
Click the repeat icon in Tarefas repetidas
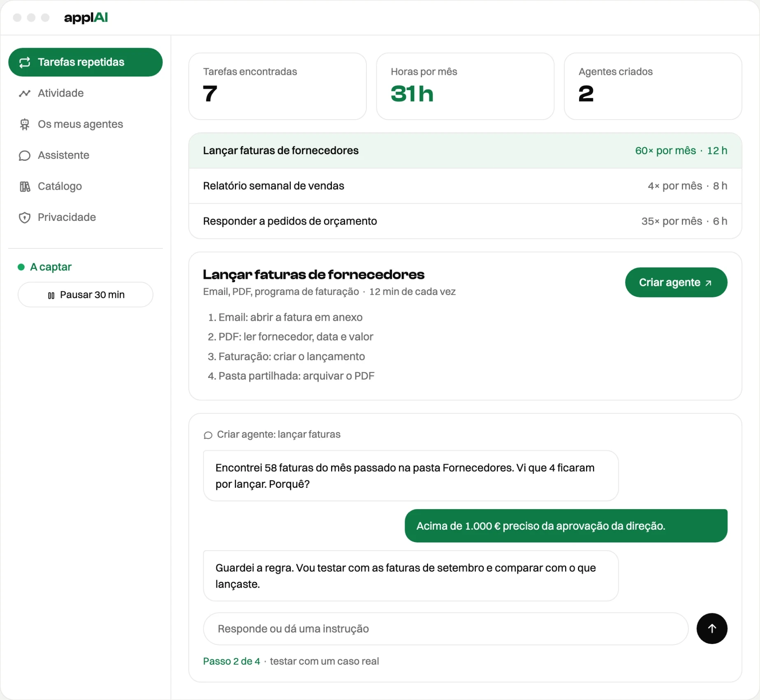[x=25, y=62]
